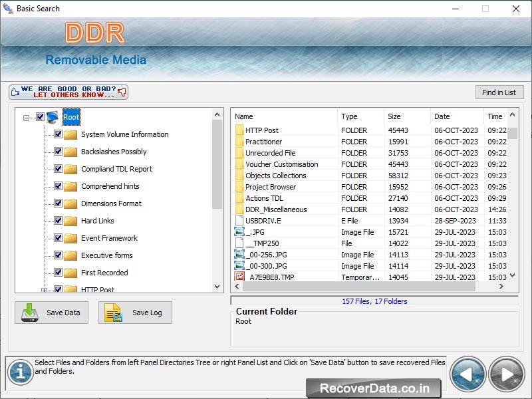Click the down arrow of the tree scrollbar
Image resolution: width=532 pixels, height=399 pixels.
(217, 287)
